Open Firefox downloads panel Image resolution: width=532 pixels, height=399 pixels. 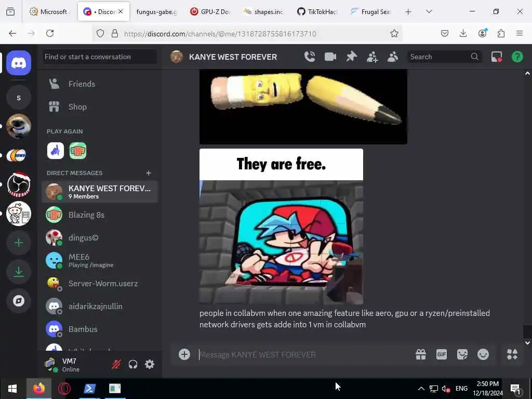click(463, 33)
